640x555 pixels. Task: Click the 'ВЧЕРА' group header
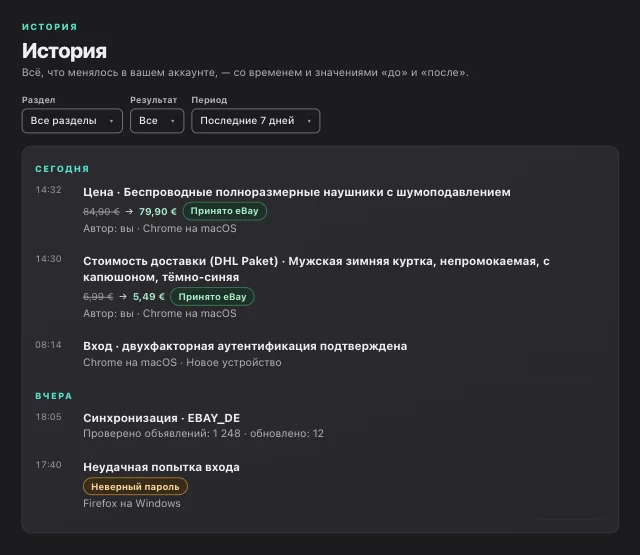(x=53, y=396)
